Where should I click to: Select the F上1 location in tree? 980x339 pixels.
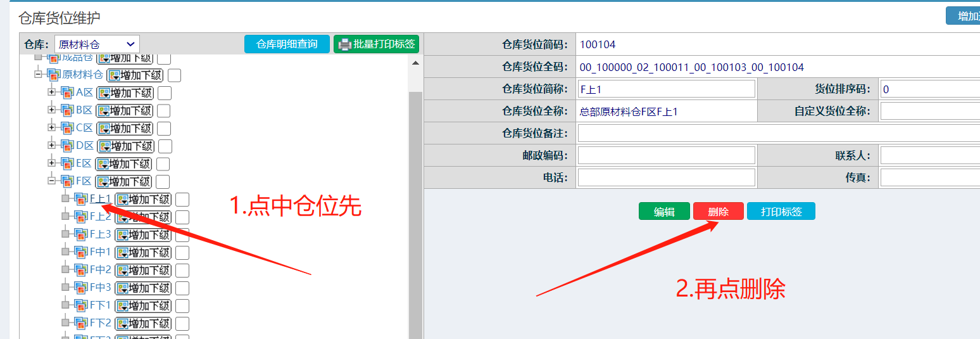pos(100,199)
